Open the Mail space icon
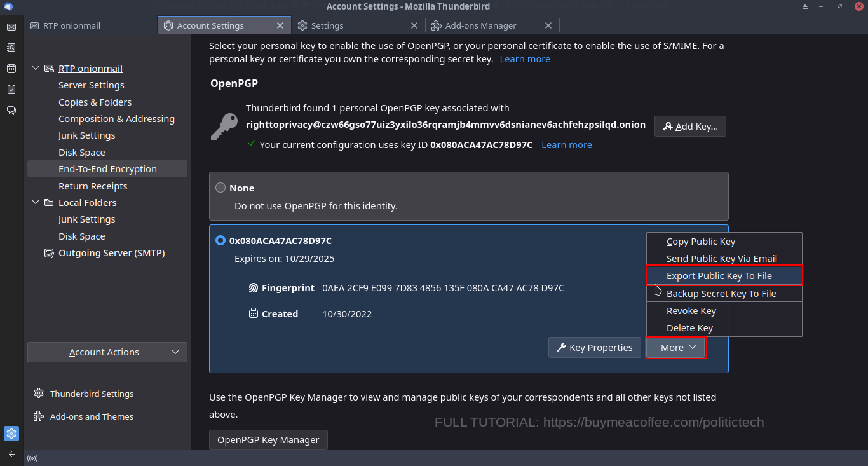The image size is (868, 466). pyautogui.click(x=11, y=27)
